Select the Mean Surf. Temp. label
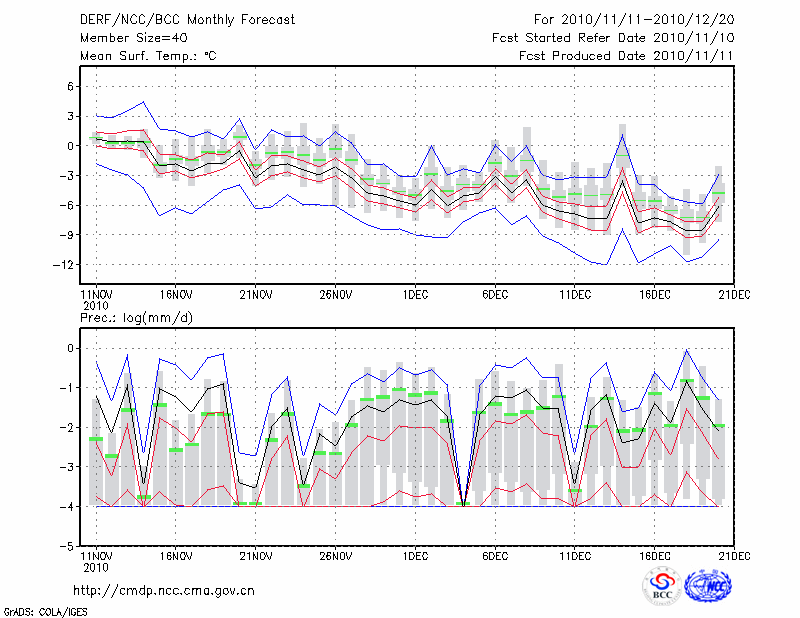Viewport: 800px width, 618px height. (x=147, y=56)
